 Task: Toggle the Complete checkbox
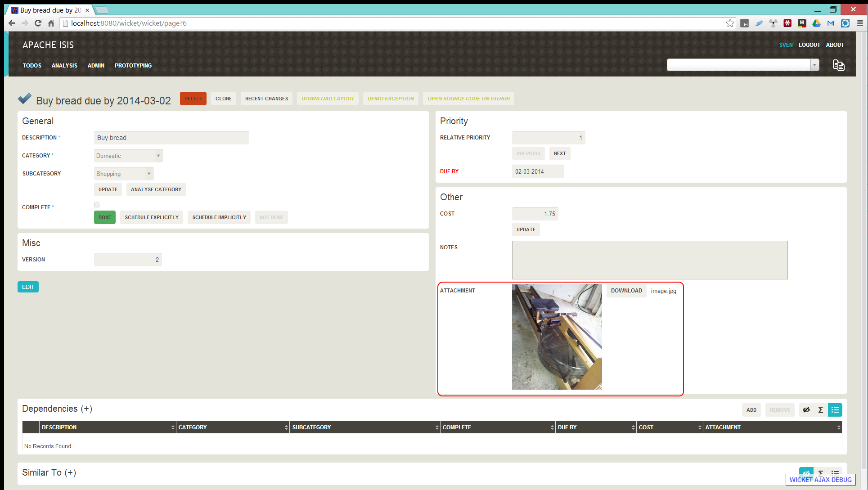[x=97, y=205]
